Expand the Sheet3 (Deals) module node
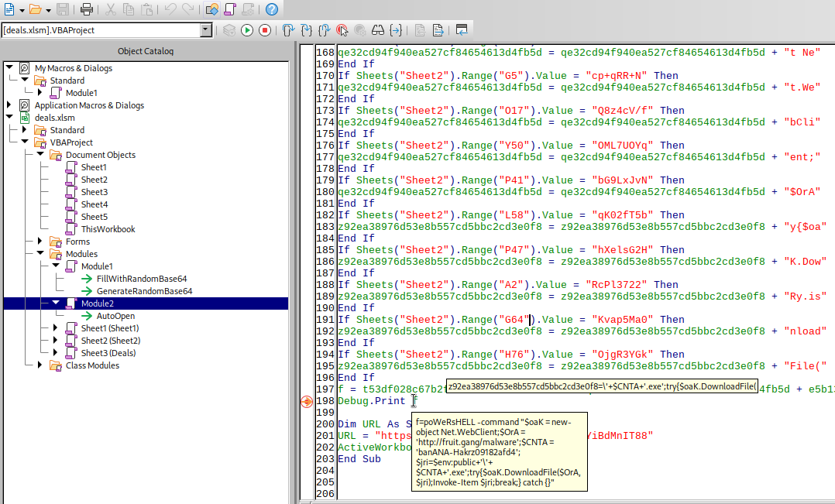 [56, 352]
